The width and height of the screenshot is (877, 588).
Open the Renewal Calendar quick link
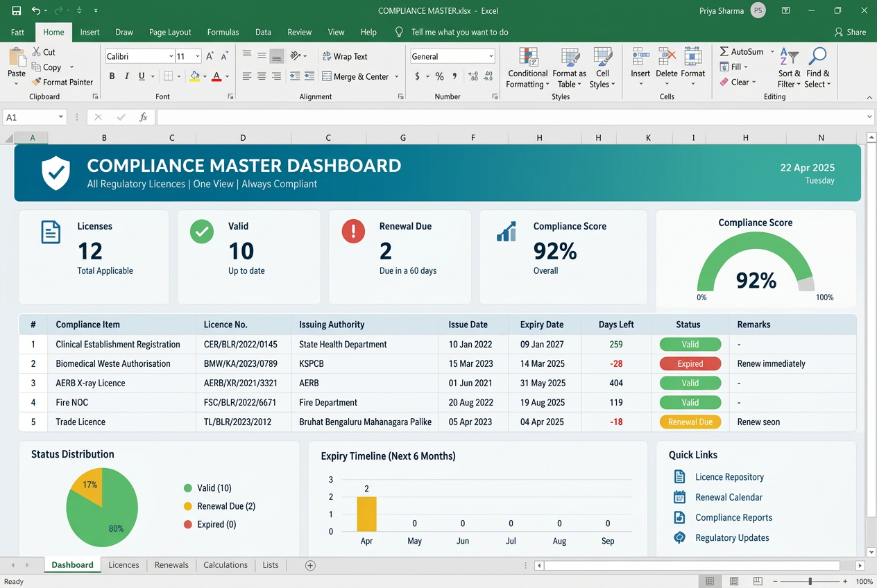click(x=729, y=497)
